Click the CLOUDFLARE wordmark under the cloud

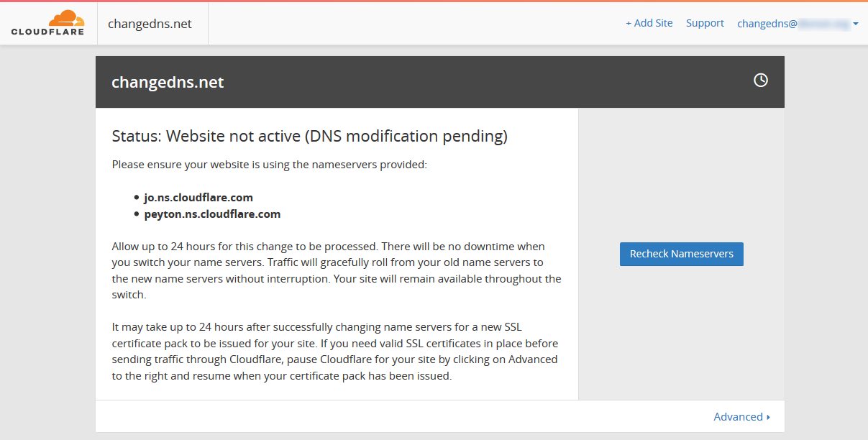click(x=47, y=32)
